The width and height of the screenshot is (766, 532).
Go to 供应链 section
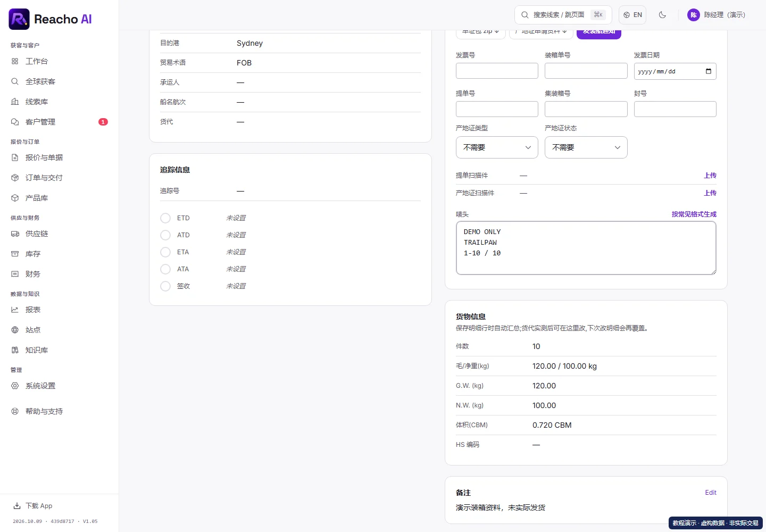tap(59, 234)
